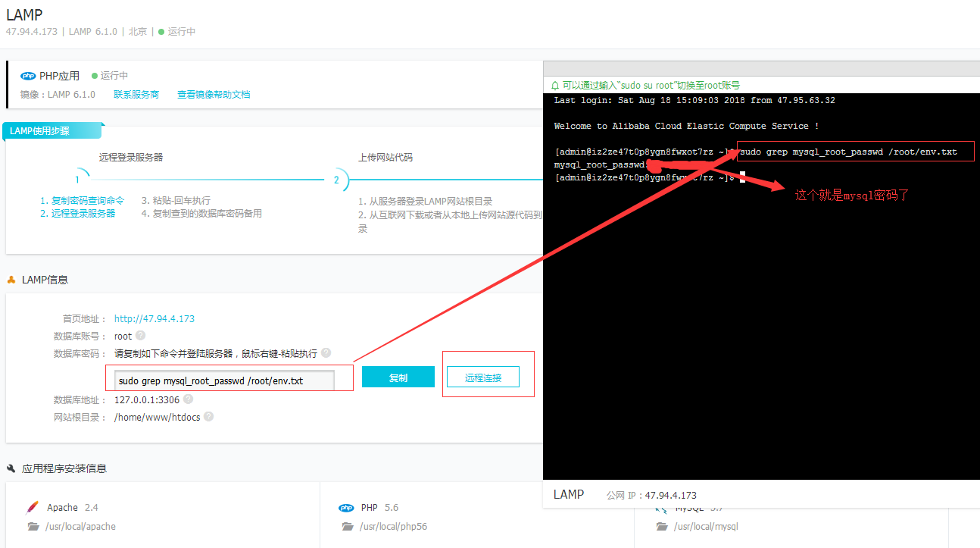Click the folder icon beside /usr/local/php56

pyautogui.click(x=347, y=526)
